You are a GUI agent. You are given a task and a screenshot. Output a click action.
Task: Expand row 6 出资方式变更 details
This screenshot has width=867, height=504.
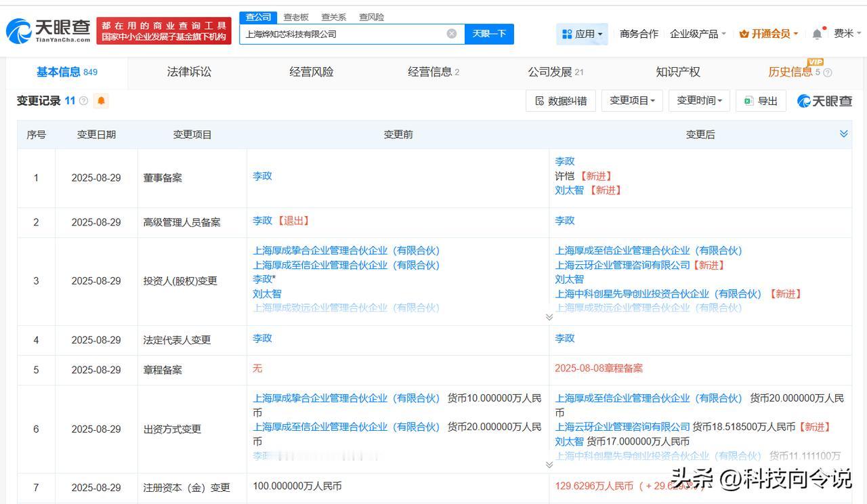pyautogui.click(x=549, y=465)
